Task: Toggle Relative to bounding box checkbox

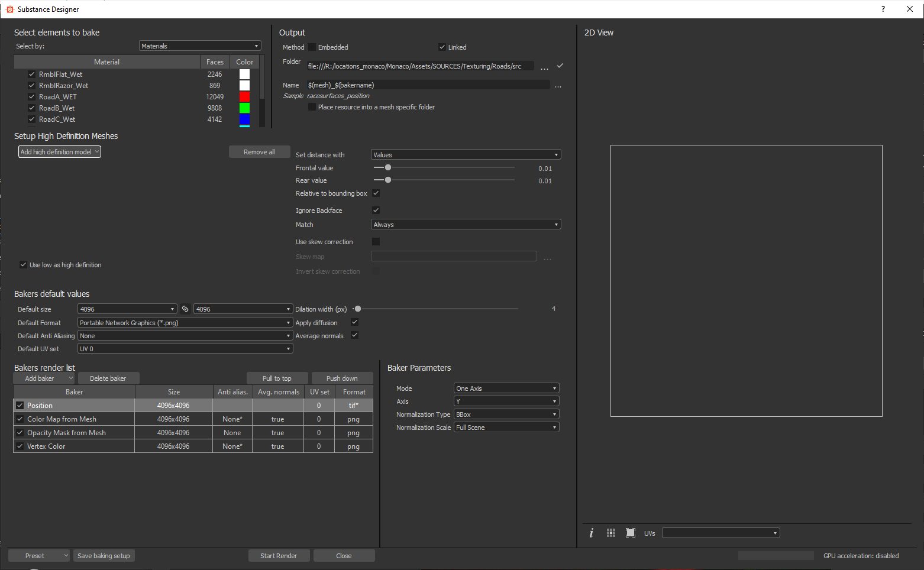Action: coord(376,193)
